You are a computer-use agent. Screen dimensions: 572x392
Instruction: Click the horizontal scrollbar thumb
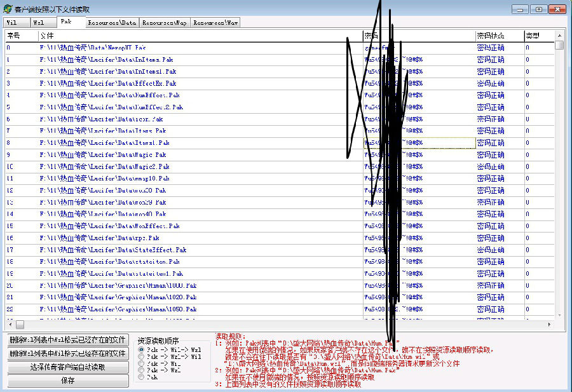20,325
